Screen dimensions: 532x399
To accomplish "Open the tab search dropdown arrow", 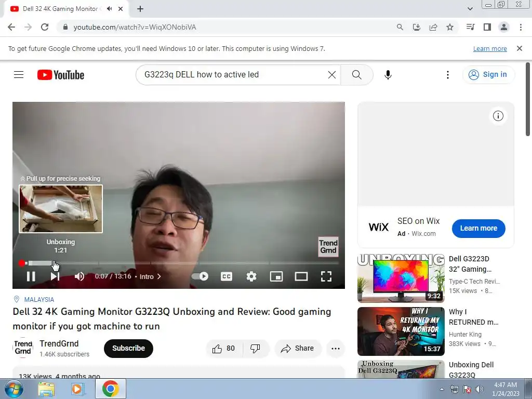I will tap(470, 9).
